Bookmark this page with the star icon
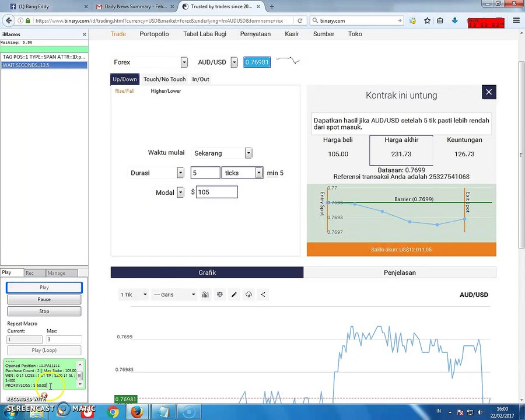525x420 pixels. point(427,21)
